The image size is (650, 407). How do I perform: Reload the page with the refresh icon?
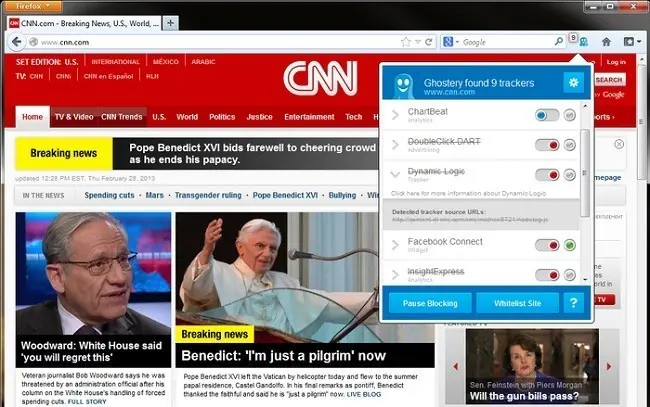(429, 42)
